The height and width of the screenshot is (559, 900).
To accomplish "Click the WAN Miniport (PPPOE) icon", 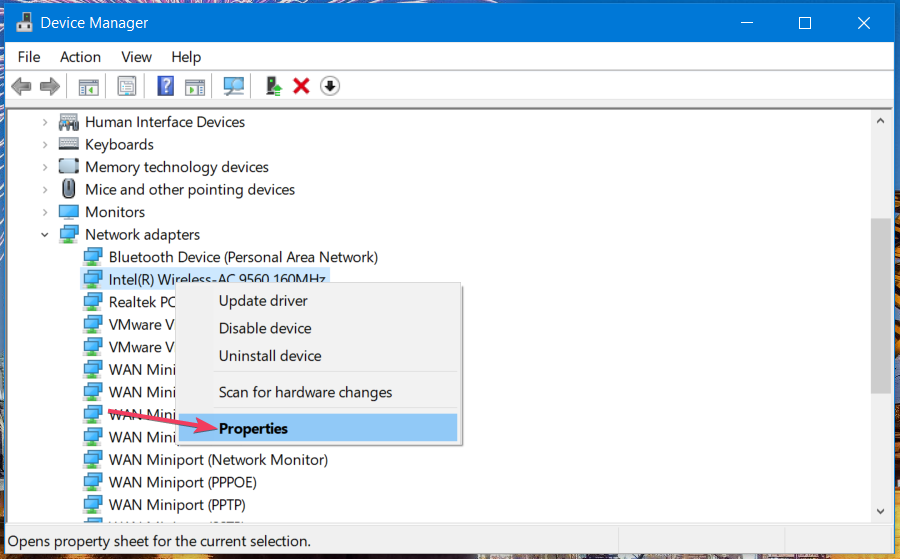I will pyautogui.click(x=92, y=482).
